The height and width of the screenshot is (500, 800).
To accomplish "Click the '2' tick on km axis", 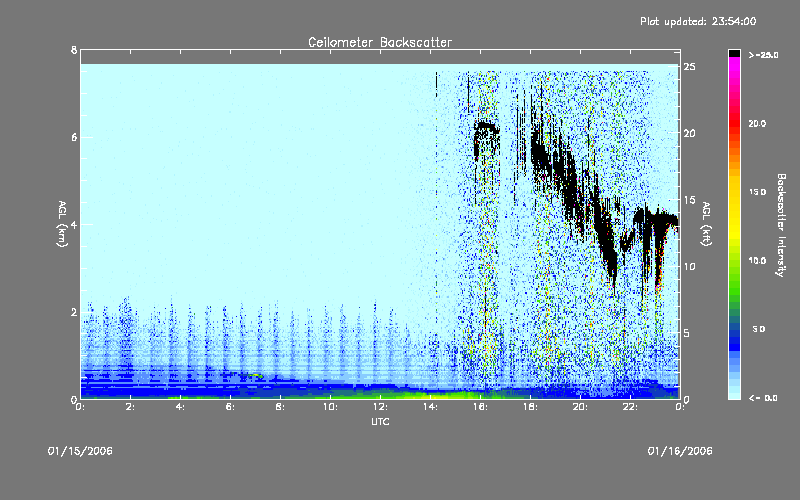I will click(x=74, y=312).
